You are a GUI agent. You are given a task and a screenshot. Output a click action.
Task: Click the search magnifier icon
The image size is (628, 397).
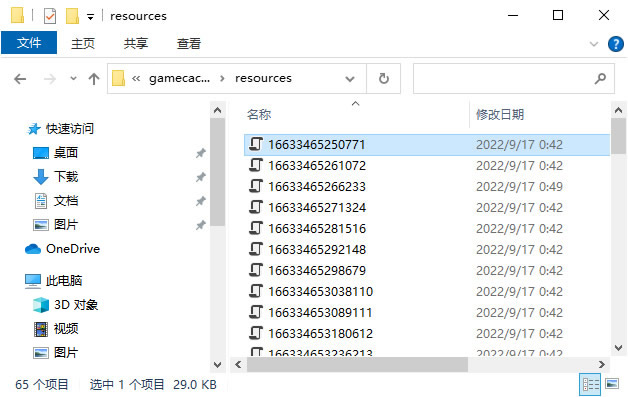(x=600, y=79)
